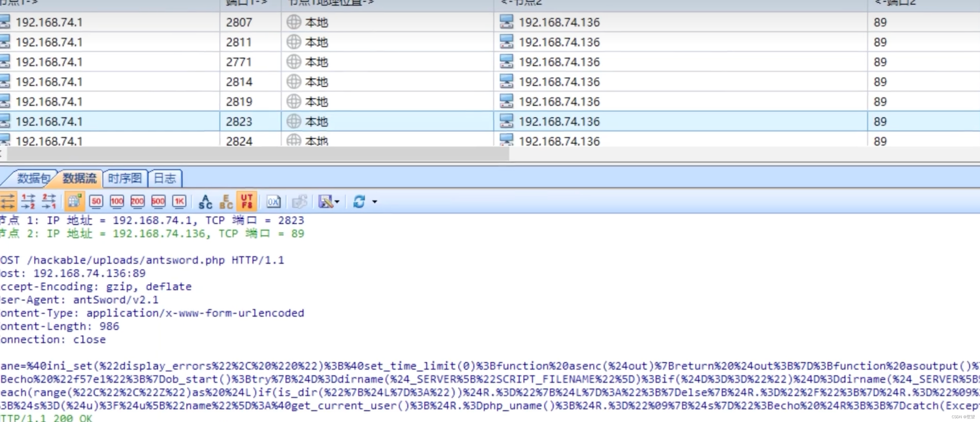
Task: Open the save options dropdown arrow
Action: (x=337, y=201)
